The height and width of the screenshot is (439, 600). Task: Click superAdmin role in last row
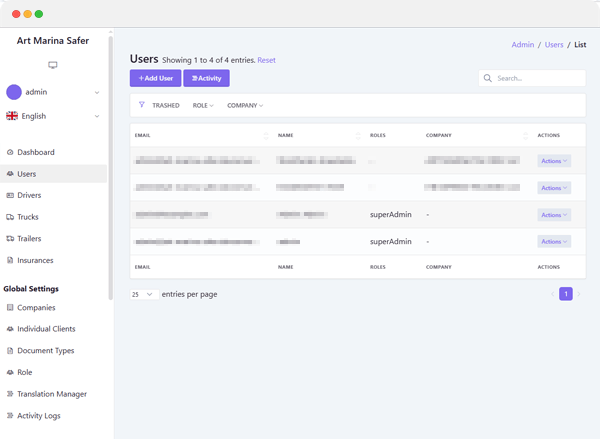[x=391, y=242]
